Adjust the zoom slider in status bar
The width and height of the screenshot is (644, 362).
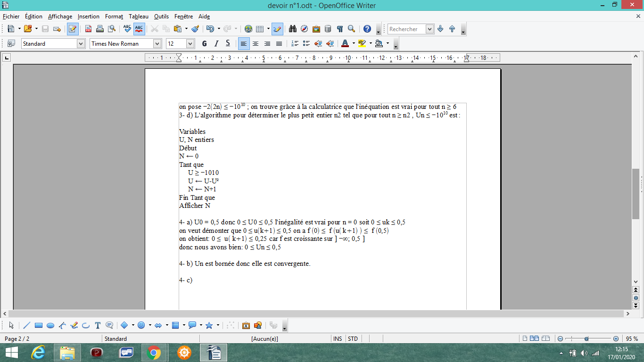point(586,338)
